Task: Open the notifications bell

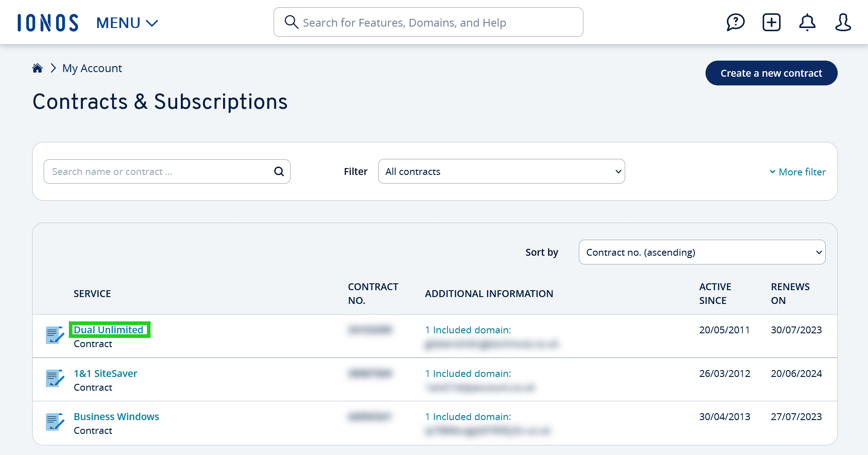Action: (x=807, y=22)
